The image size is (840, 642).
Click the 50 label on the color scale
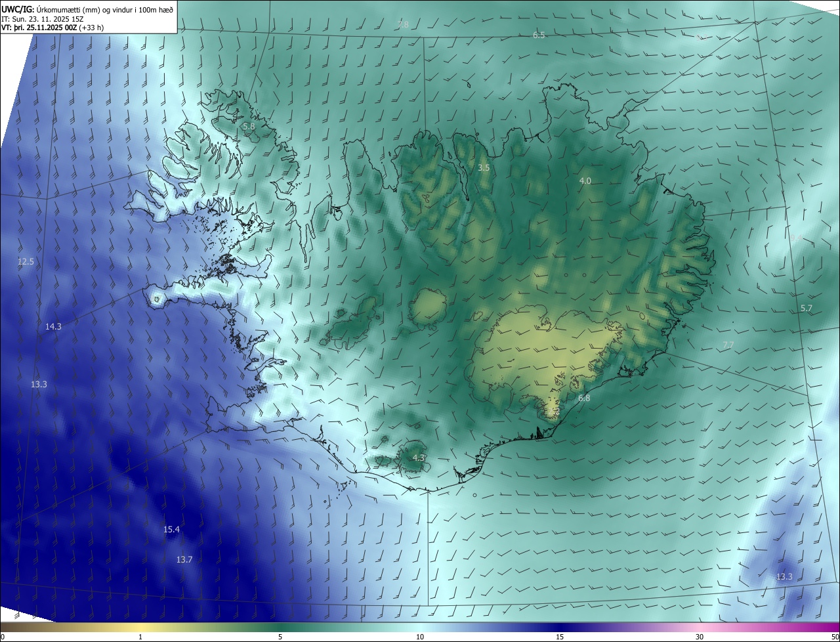[835, 637]
